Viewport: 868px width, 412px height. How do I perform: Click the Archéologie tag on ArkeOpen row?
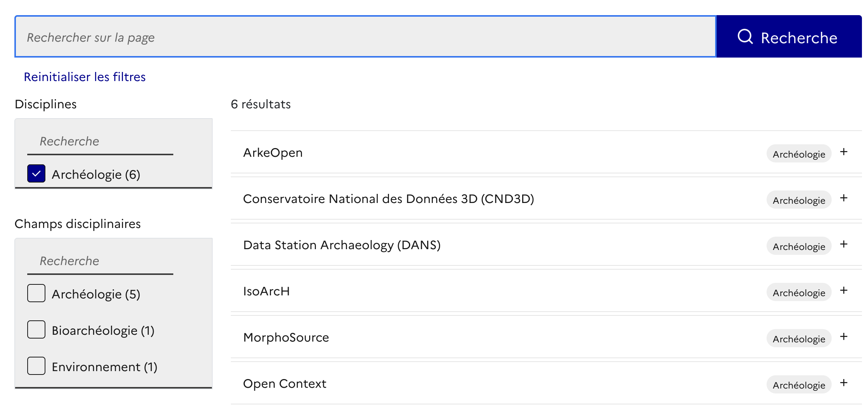click(x=798, y=154)
